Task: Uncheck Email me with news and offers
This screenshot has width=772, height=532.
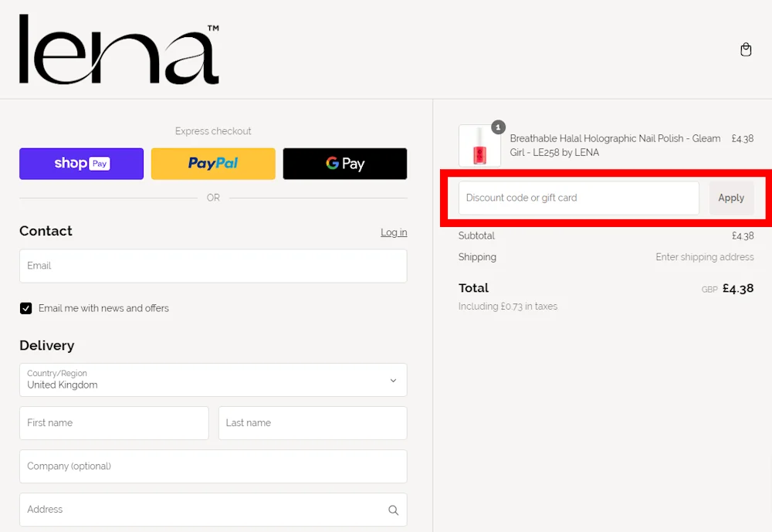Action: (25, 308)
